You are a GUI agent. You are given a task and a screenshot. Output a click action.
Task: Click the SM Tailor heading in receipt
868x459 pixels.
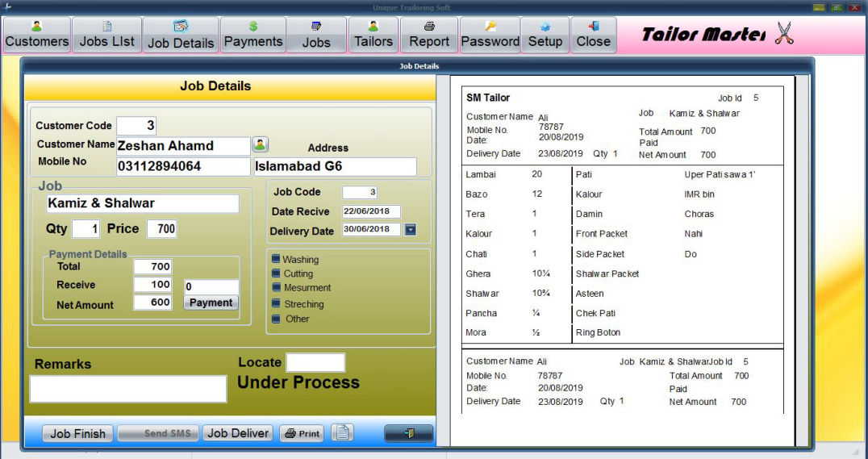(488, 98)
